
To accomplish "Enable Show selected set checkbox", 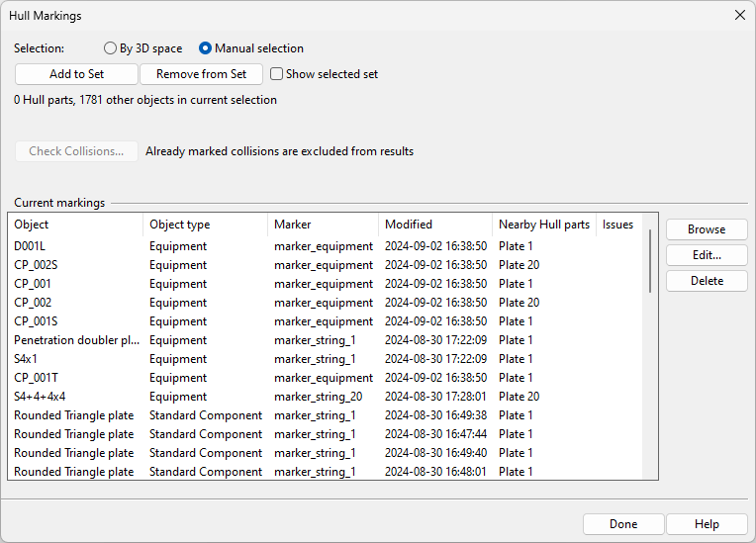I will point(277,74).
